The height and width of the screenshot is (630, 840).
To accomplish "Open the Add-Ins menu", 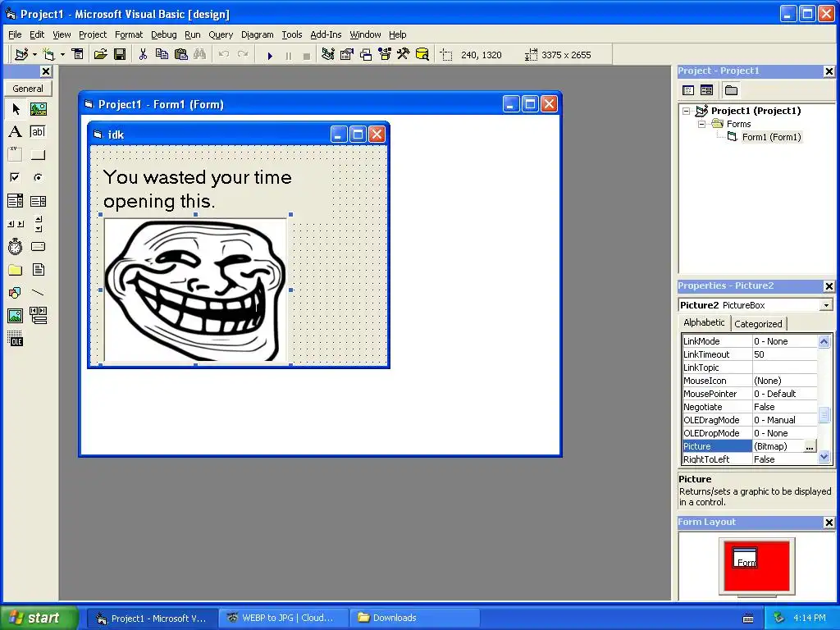I will click(326, 34).
